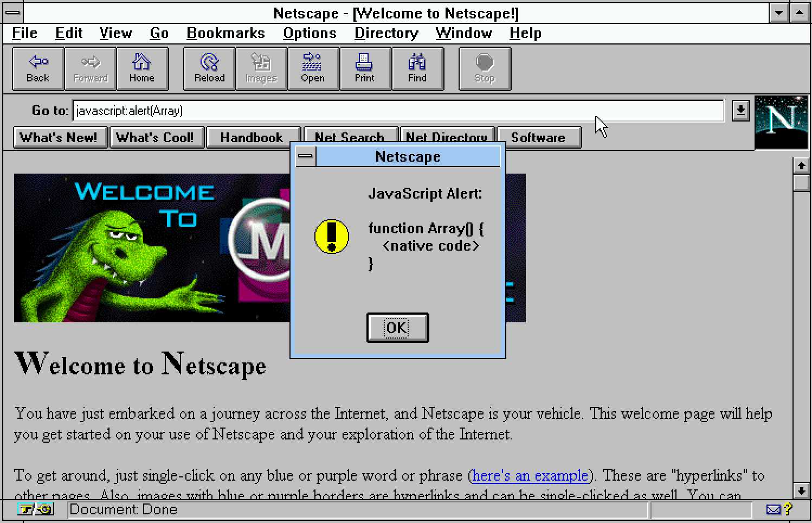Open the Help menu
The image size is (812, 523).
[x=525, y=33]
